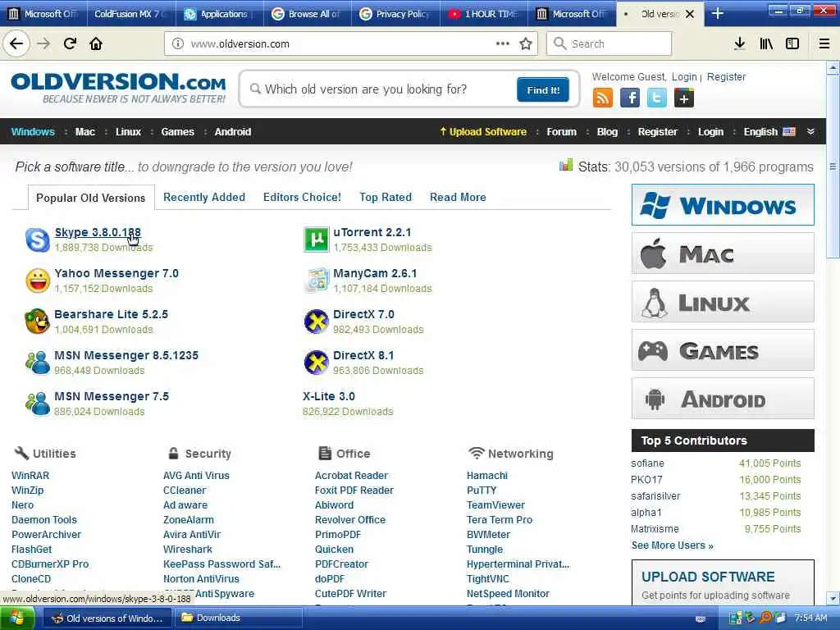
Task: Switch to the ColdFusion MX 7 browser tab
Action: [x=130, y=14]
